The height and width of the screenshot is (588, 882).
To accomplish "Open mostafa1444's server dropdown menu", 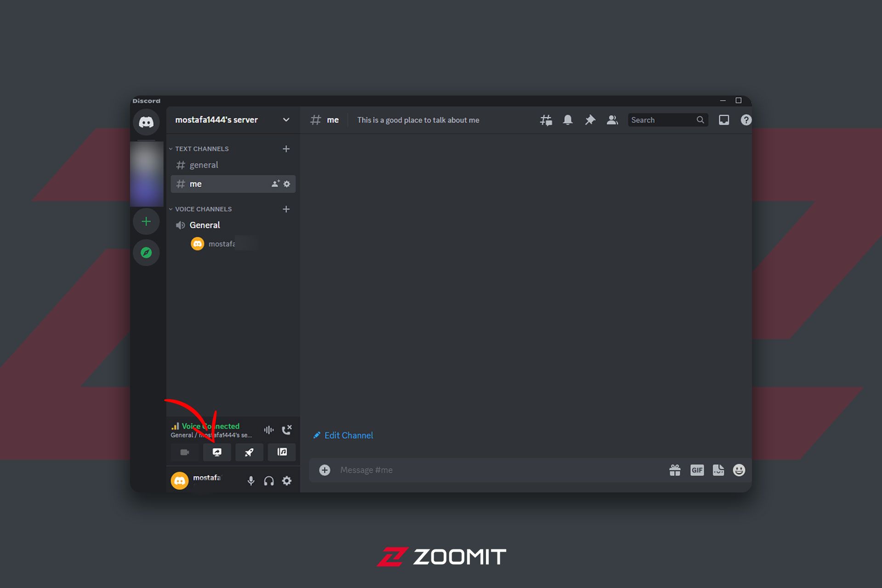I will (x=233, y=120).
